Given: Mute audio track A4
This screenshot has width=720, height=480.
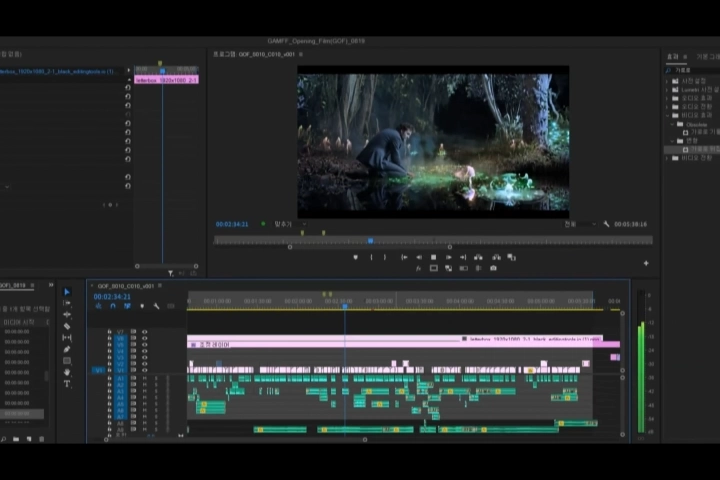Looking at the screenshot, I should pyautogui.click(x=145, y=398).
